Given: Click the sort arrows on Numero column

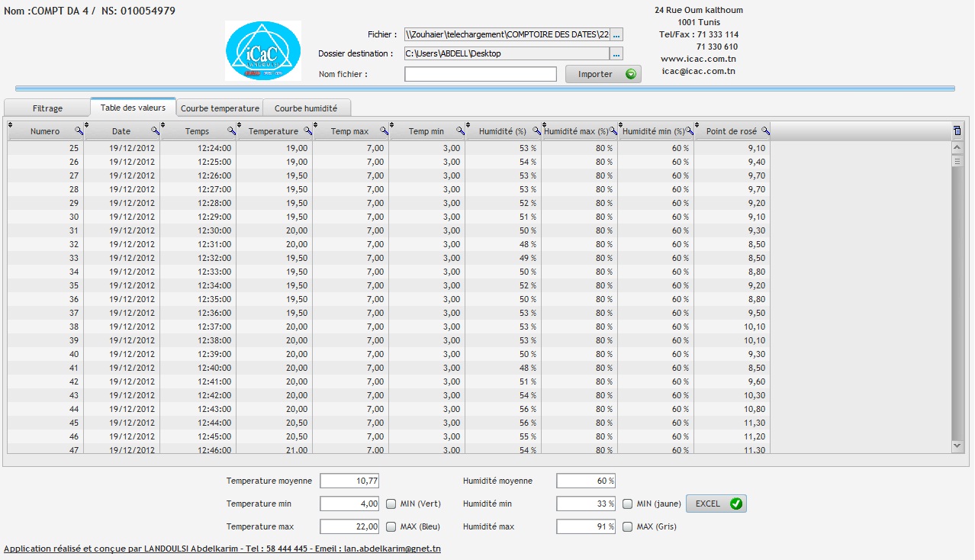Looking at the screenshot, I should (11, 125).
